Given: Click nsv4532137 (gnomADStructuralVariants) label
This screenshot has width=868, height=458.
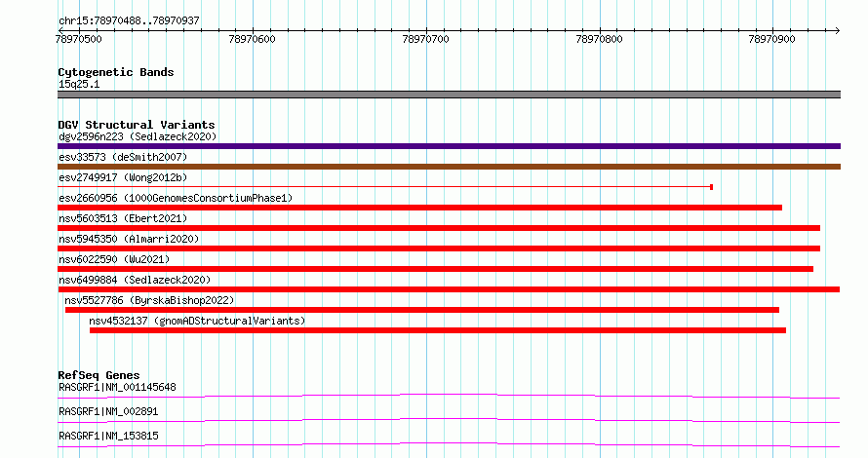Looking at the screenshot, I should [197, 321].
